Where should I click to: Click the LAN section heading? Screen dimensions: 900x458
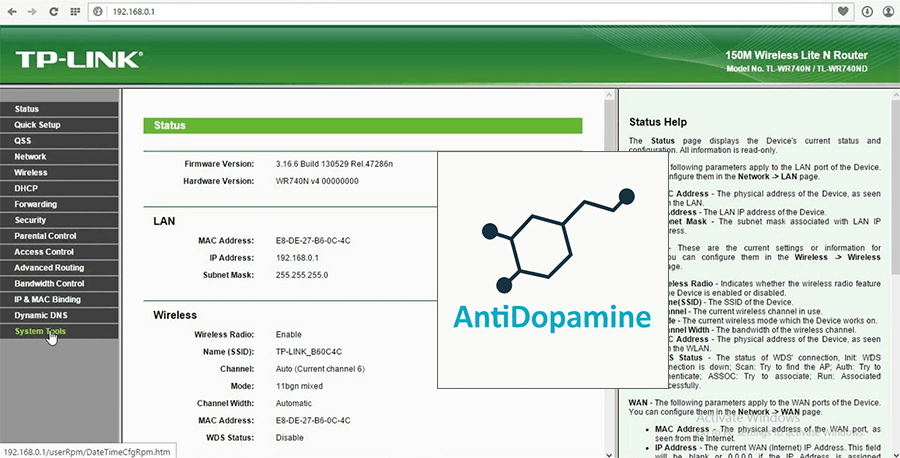(x=164, y=222)
